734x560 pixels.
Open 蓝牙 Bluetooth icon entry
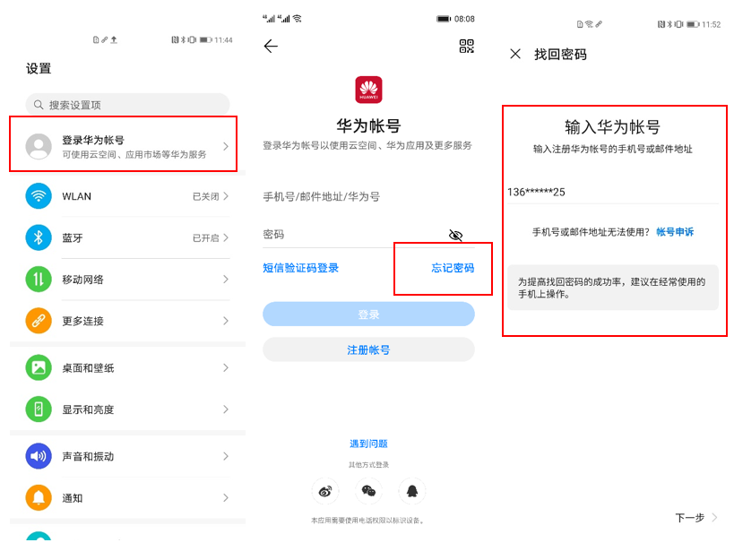click(x=39, y=237)
